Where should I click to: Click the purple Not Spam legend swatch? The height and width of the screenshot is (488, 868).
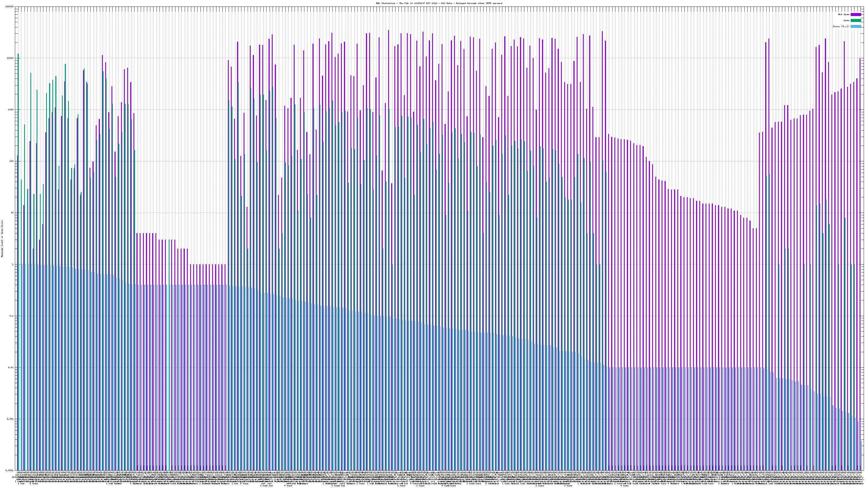[x=856, y=14]
